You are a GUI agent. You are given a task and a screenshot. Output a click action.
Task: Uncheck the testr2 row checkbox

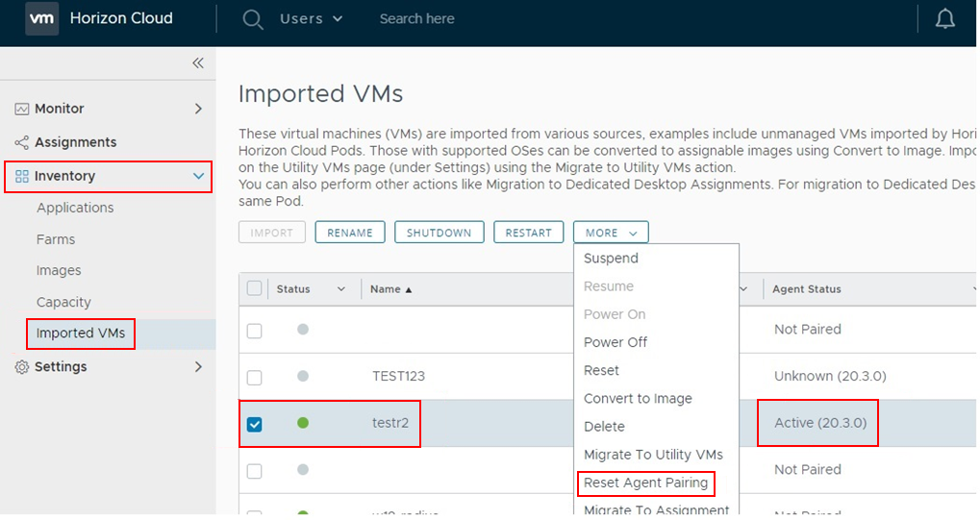click(254, 424)
